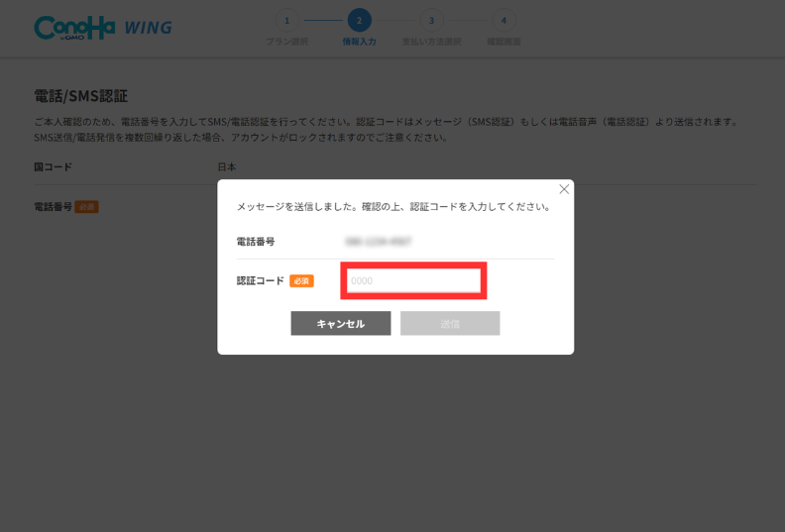785x532 pixels.
Task: Click the orange 必須 badge beside 認証コード
Action: (301, 281)
